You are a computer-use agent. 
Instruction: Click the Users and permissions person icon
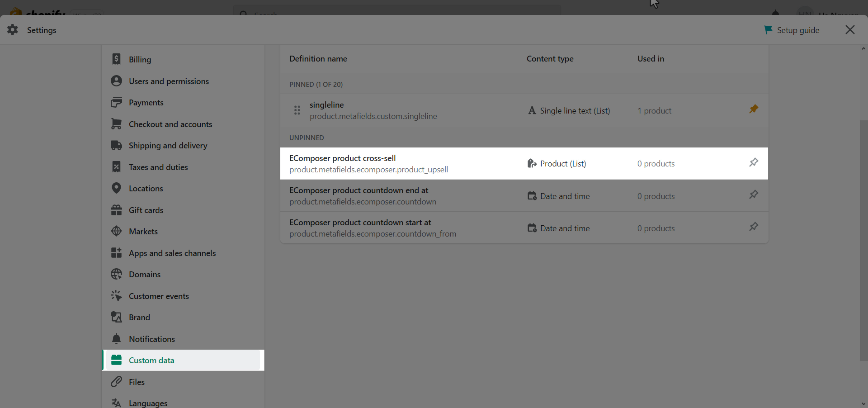(x=116, y=81)
